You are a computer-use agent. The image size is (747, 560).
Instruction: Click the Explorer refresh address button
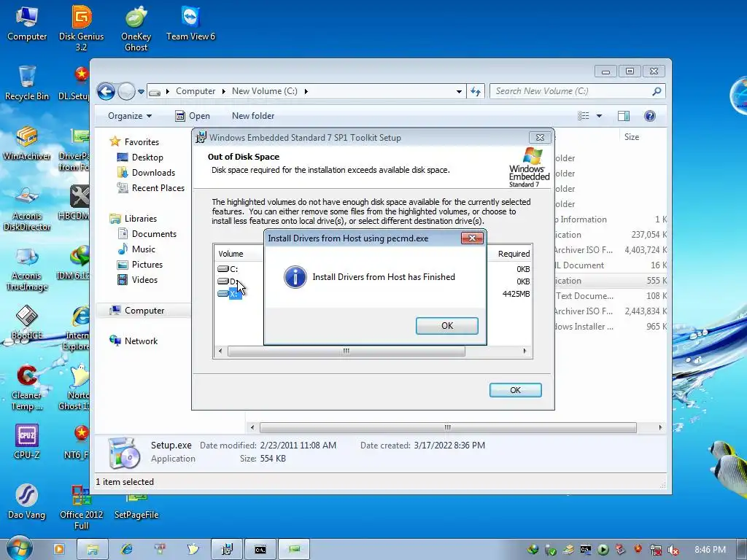click(x=476, y=91)
